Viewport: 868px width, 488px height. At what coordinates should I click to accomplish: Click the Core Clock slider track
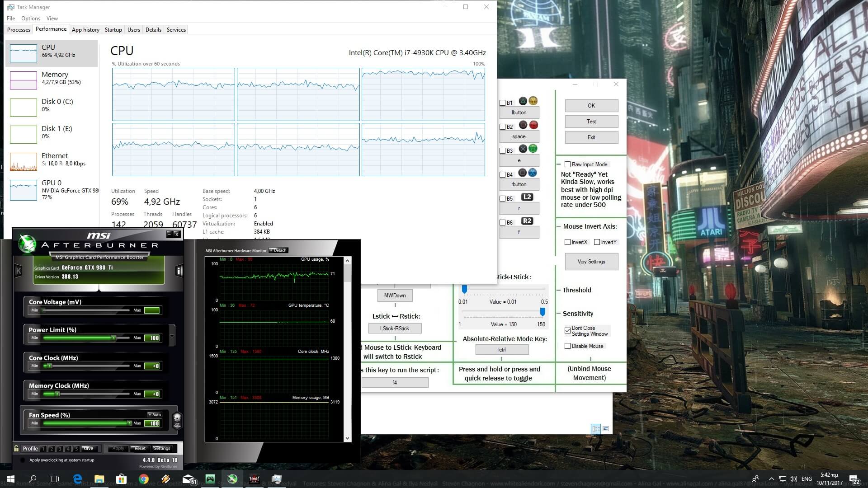88,366
